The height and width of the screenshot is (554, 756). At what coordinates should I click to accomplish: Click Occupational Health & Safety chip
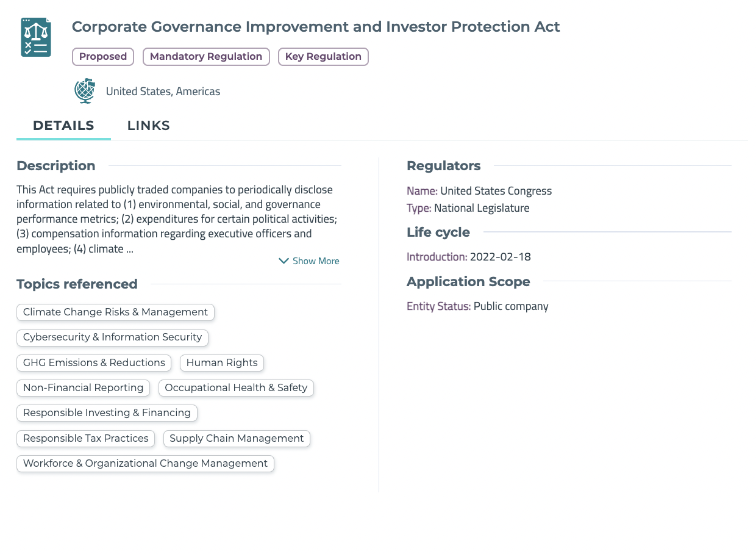click(236, 388)
